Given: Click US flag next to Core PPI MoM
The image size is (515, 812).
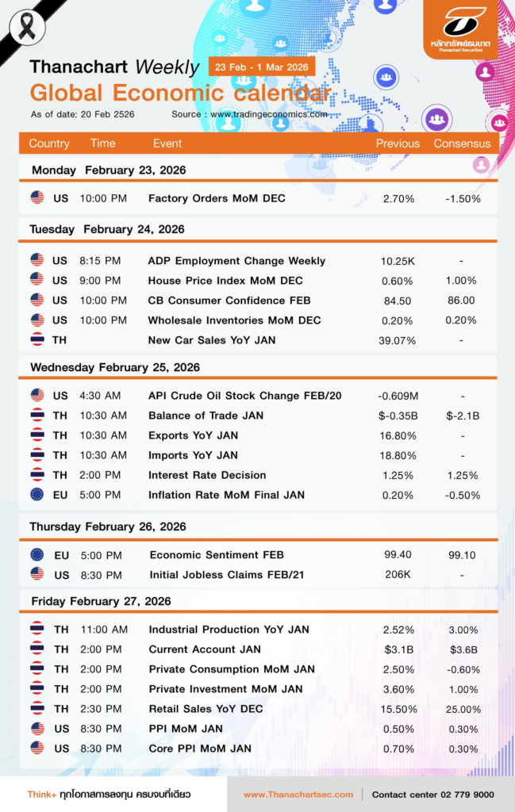Looking at the screenshot, I should [37, 748].
